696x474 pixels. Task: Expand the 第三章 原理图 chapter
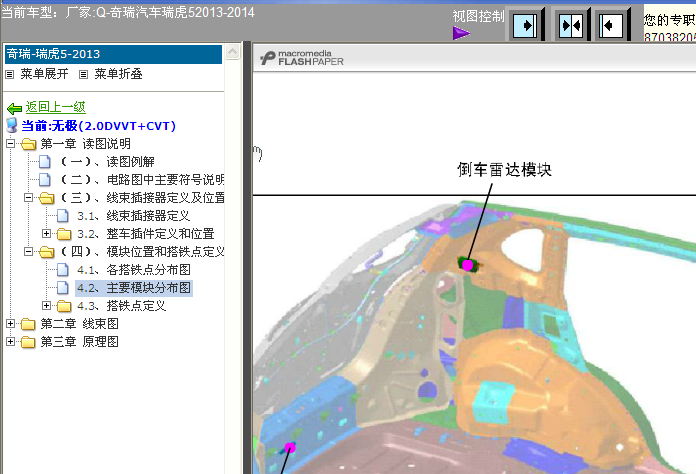pos(10,342)
